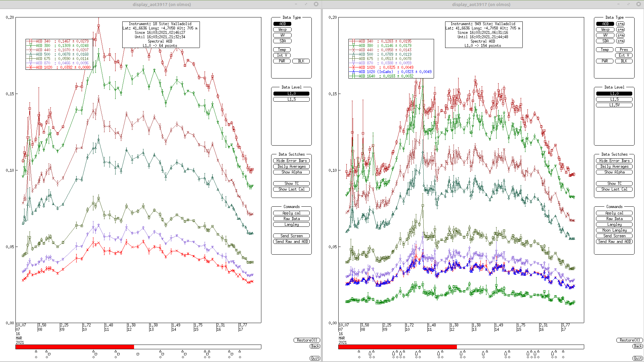Toggle Show Alpha in left window
The width and height of the screenshot is (644, 362).
(x=291, y=172)
